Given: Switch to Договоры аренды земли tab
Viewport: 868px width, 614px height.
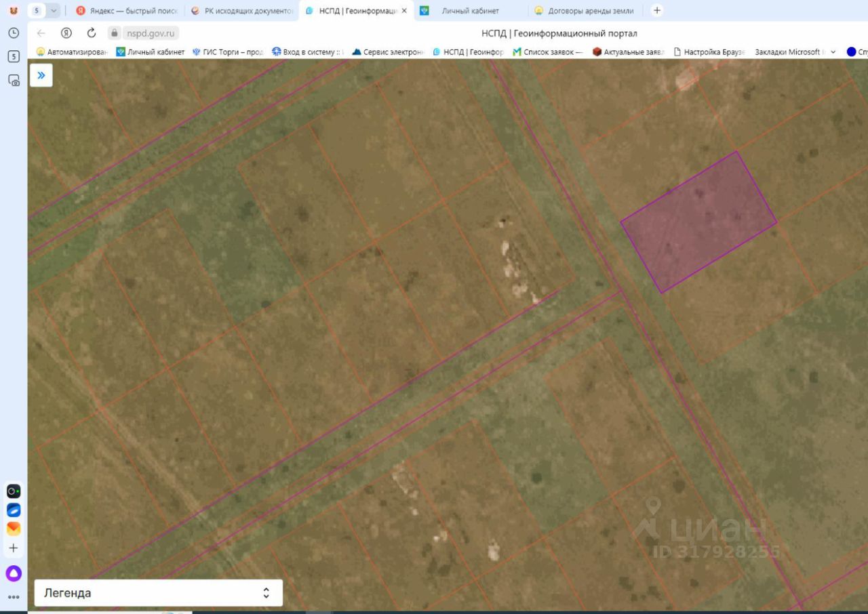Looking at the screenshot, I should point(585,11).
